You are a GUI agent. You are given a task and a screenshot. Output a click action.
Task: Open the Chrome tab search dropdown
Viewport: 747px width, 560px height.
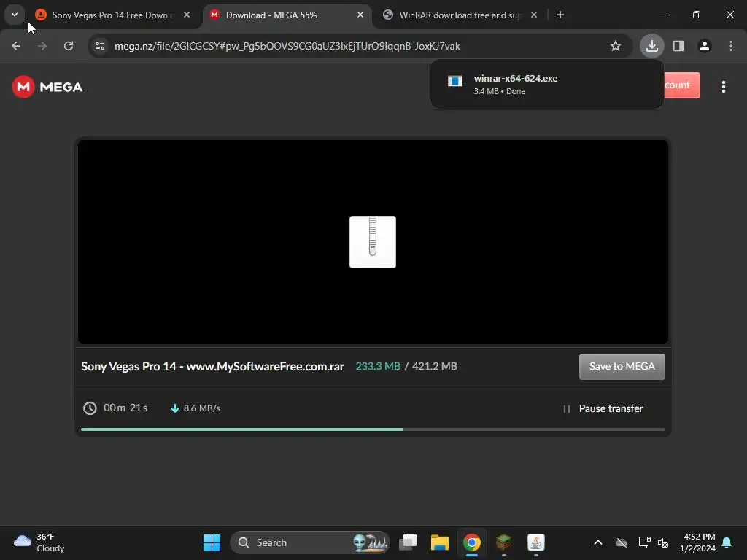coord(15,15)
